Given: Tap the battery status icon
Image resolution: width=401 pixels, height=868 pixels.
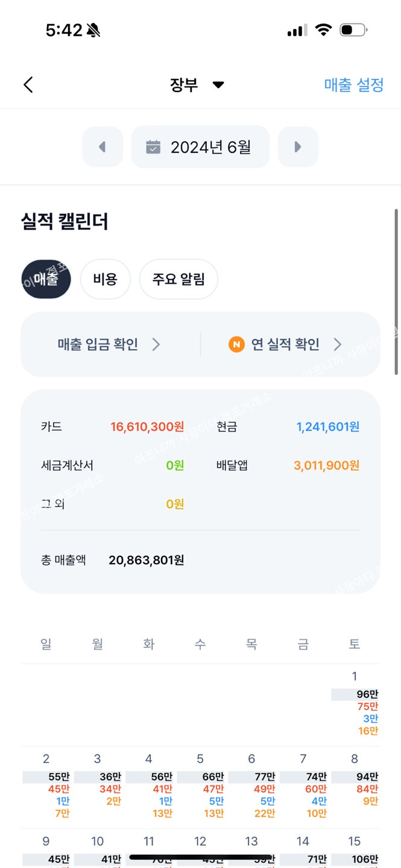Looking at the screenshot, I should point(353,30).
